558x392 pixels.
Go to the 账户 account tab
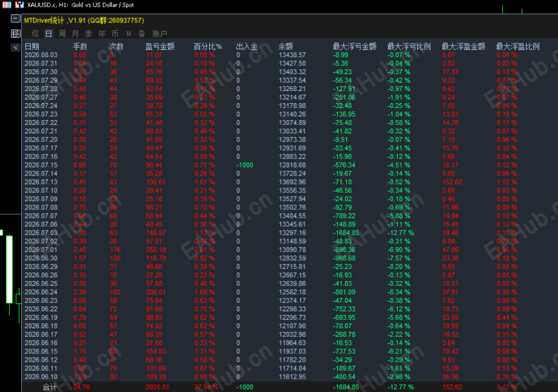click(160, 33)
